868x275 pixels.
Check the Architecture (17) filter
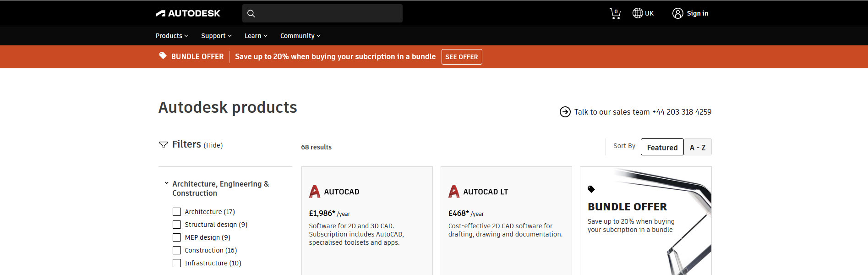point(177,212)
